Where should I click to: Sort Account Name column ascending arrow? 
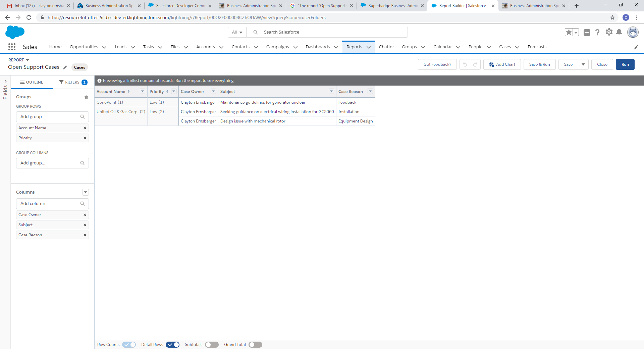pyautogui.click(x=129, y=92)
